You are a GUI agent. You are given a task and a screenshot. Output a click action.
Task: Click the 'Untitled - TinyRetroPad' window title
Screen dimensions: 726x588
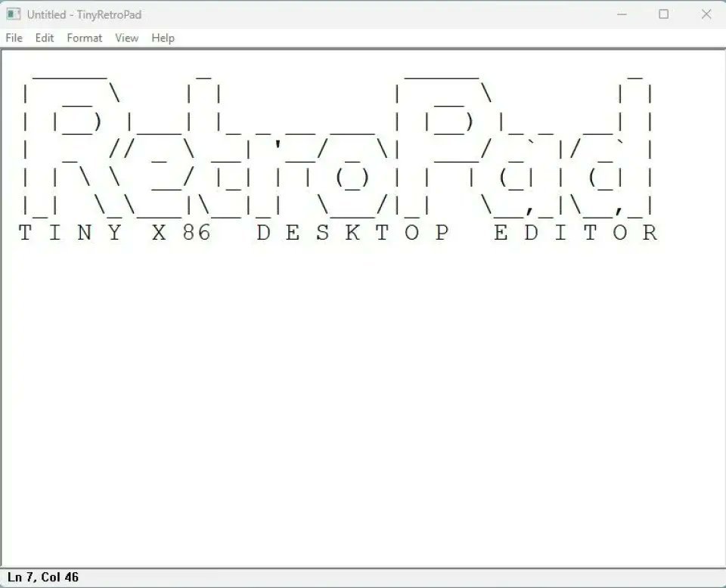(84, 15)
